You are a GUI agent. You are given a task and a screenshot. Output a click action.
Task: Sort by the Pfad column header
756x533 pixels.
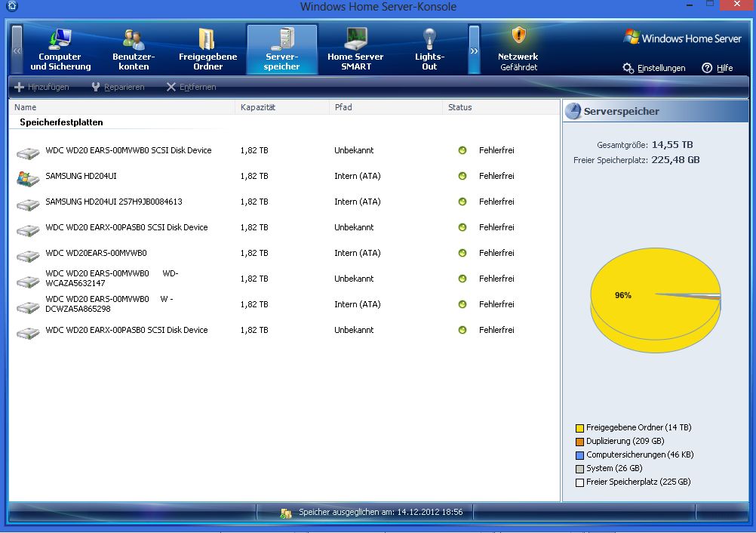[x=386, y=107]
